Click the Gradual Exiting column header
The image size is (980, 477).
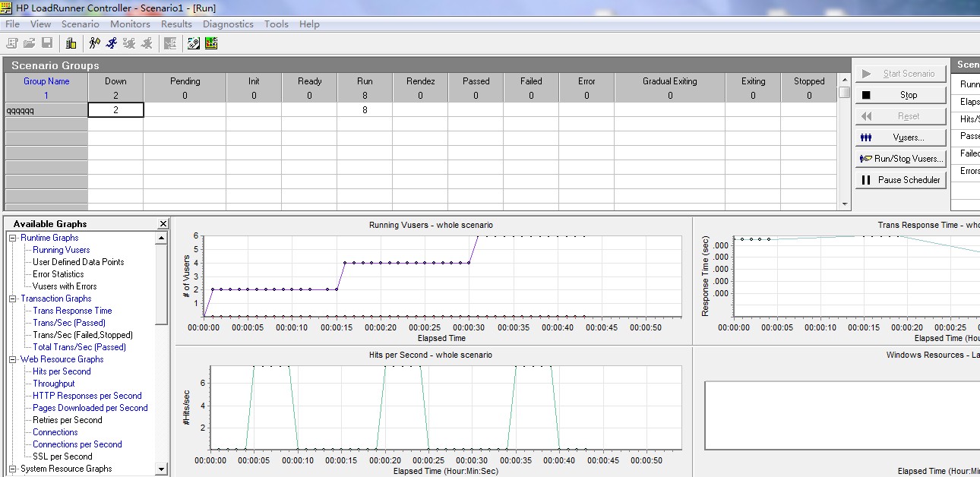669,81
